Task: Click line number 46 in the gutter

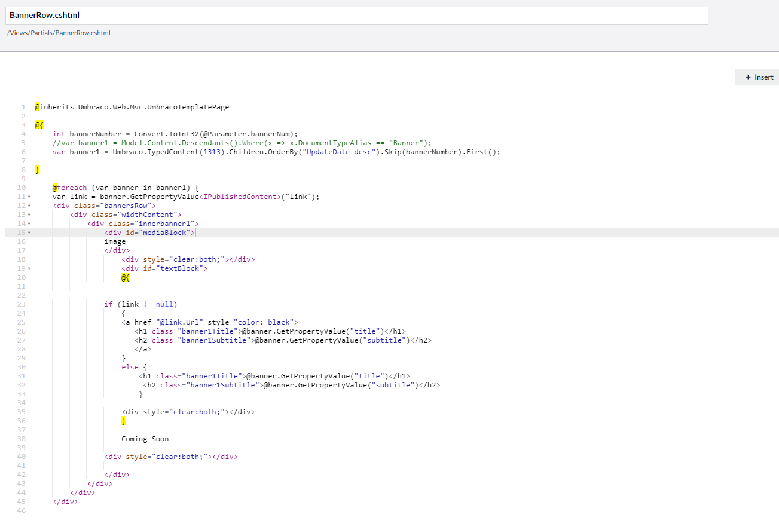Action: 22,510
